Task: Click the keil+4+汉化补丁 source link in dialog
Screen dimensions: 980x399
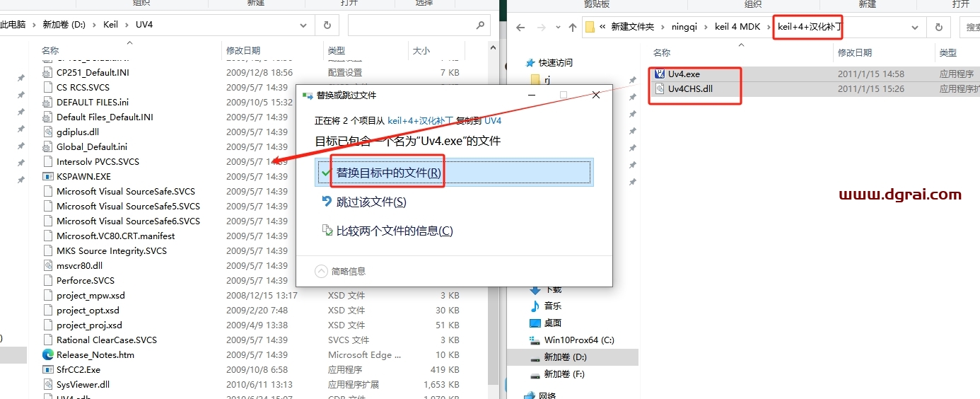Action: pos(421,121)
